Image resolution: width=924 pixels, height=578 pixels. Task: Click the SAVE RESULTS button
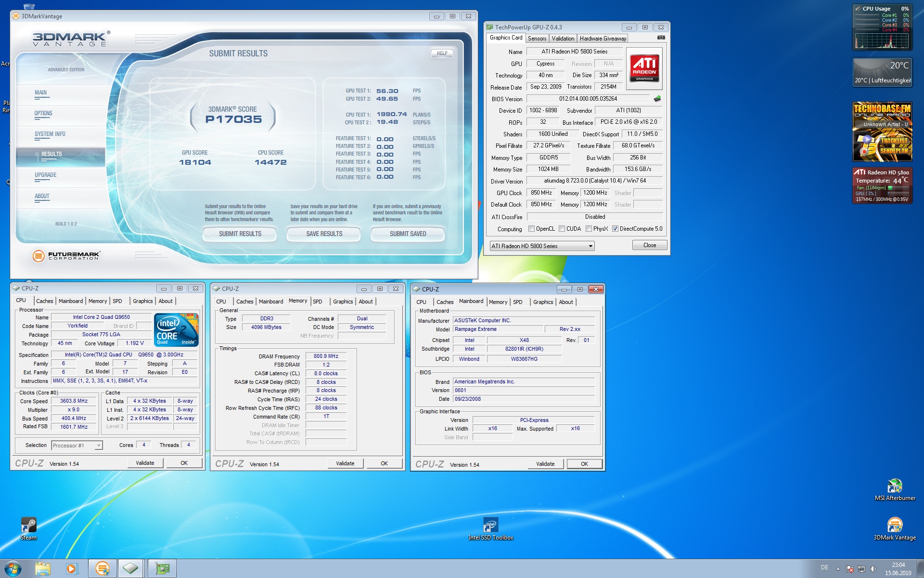tap(324, 234)
